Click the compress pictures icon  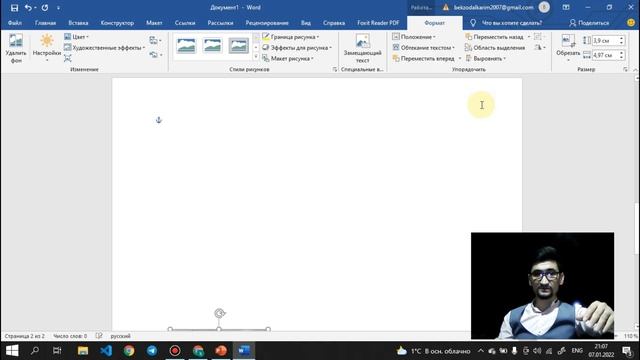coord(67,59)
